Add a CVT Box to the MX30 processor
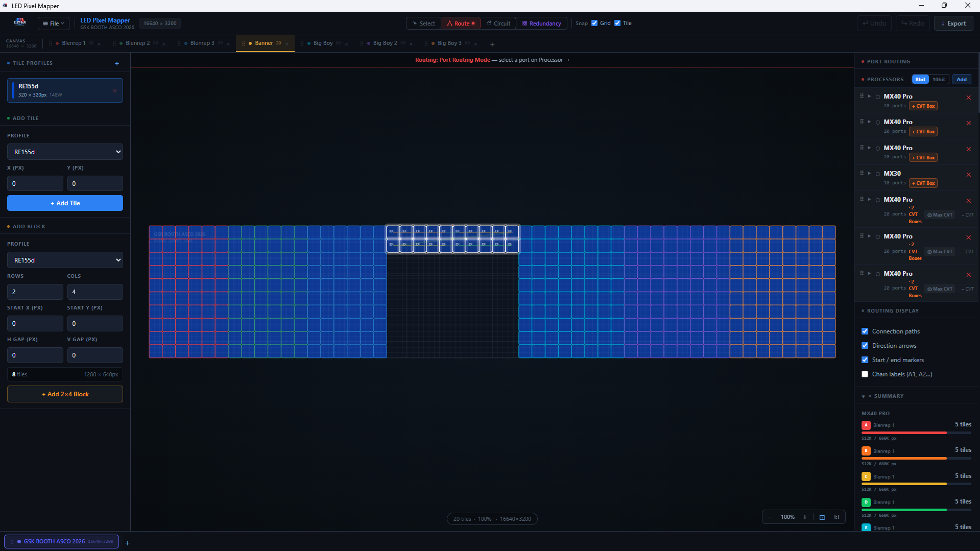980x551 pixels. (x=922, y=183)
